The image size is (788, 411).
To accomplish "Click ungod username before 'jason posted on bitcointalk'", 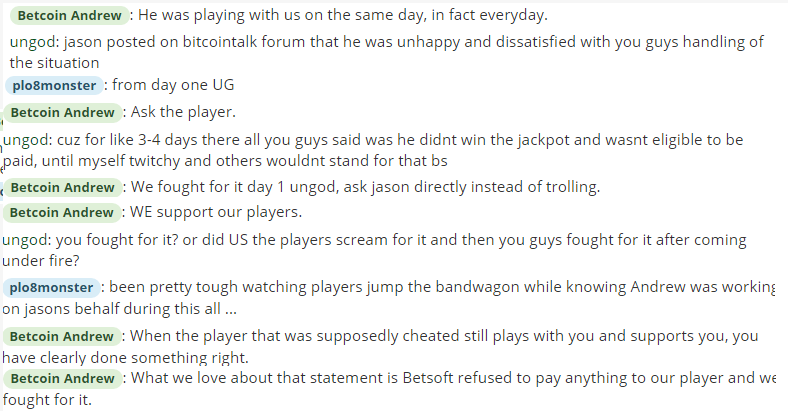I will (34, 42).
